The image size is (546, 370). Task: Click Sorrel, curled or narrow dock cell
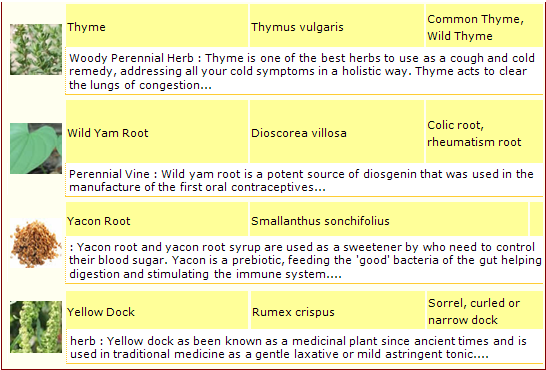click(x=485, y=310)
